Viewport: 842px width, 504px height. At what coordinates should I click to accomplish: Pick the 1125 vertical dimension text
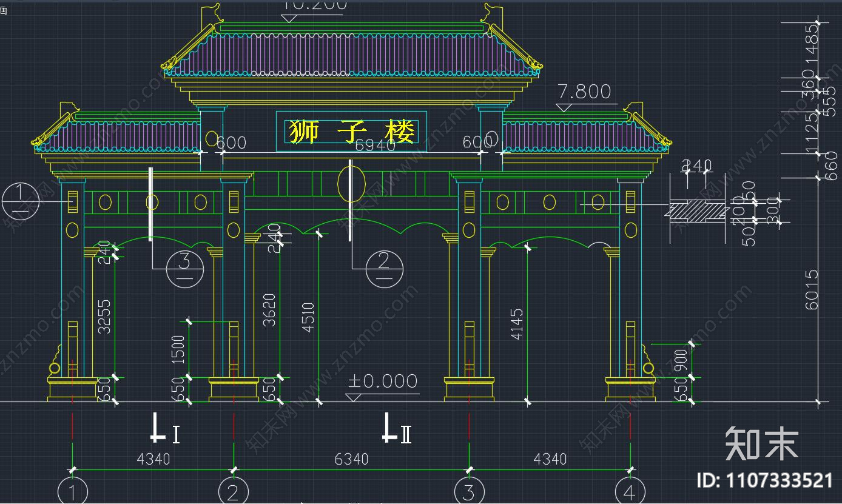811,133
